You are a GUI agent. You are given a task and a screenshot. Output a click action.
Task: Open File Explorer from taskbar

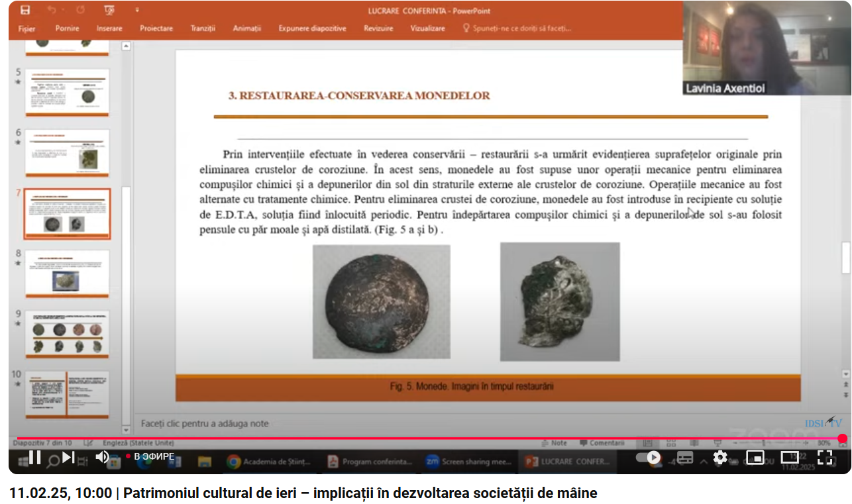pos(204,462)
